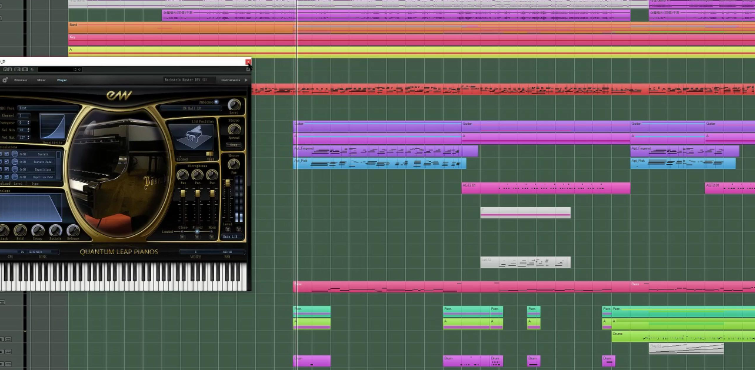Adjust the Close microphone pan knob
This screenshot has width=755, height=370.
[183, 174]
